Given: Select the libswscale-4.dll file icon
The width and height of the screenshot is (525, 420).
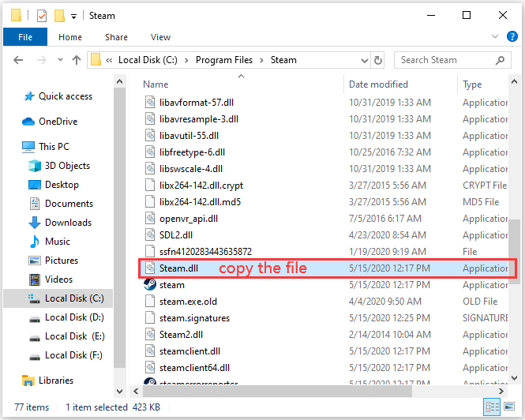Looking at the screenshot, I should pos(150,168).
